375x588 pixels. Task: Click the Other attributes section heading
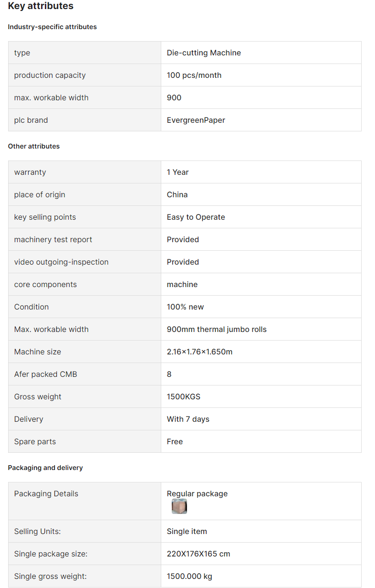pyautogui.click(x=34, y=146)
